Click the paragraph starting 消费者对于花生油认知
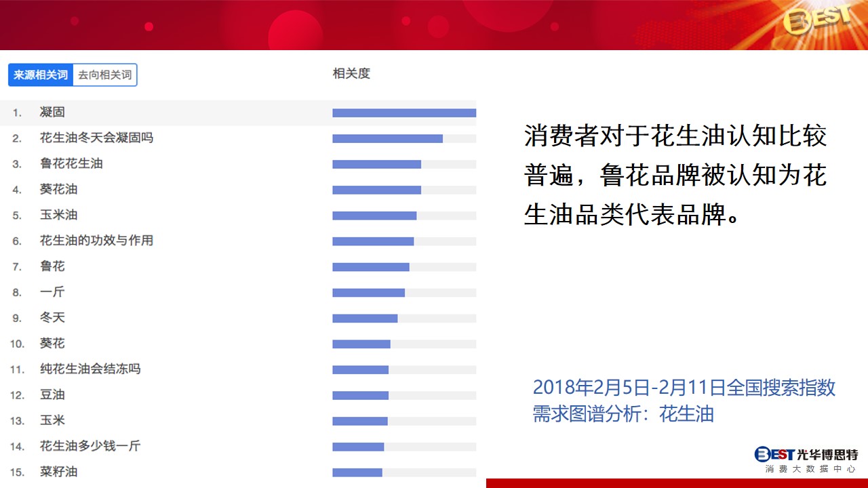Screen dimensions: 868x488 [675, 176]
